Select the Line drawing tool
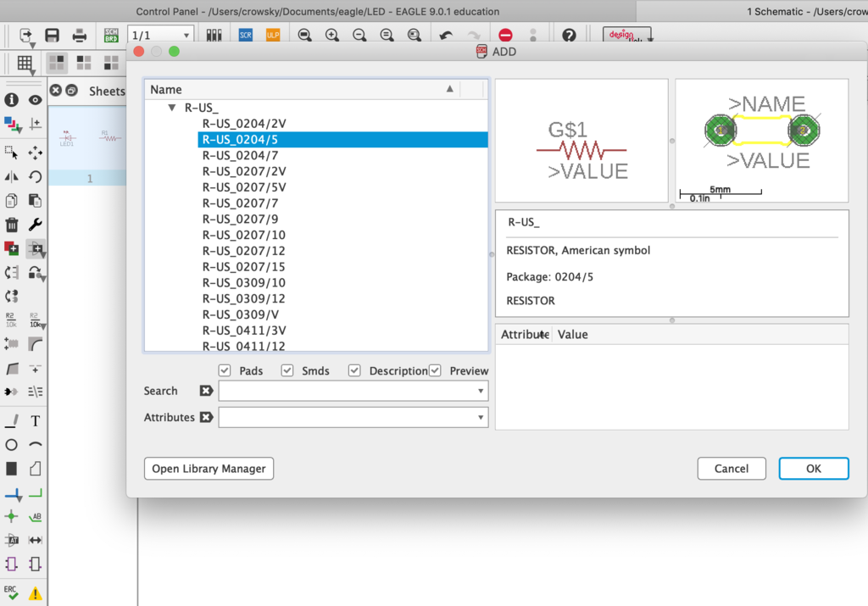 [11, 421]
